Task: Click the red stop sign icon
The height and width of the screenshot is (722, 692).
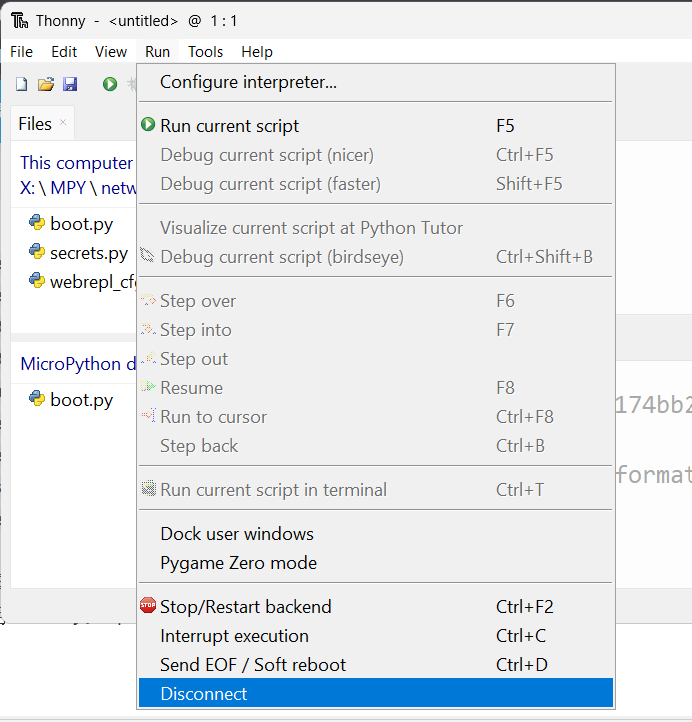Action: [x=148, y=606]
